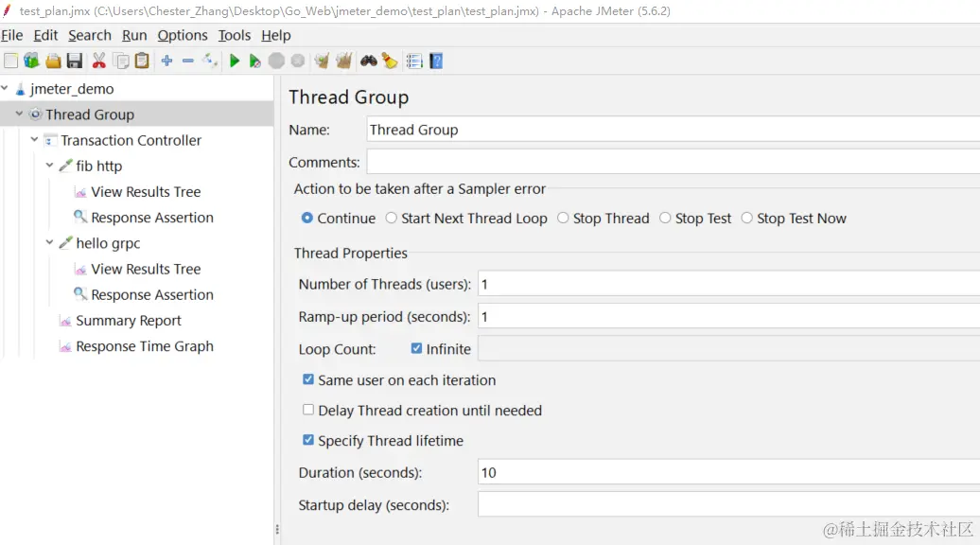Click Ramp-up period input field

point(728,316)
